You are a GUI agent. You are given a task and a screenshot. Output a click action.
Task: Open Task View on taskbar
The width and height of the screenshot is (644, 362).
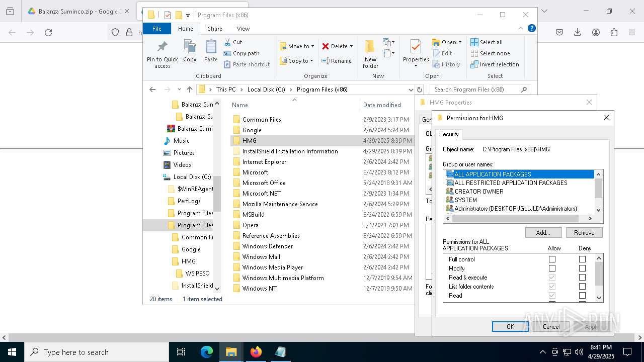(x=181, y=352)
